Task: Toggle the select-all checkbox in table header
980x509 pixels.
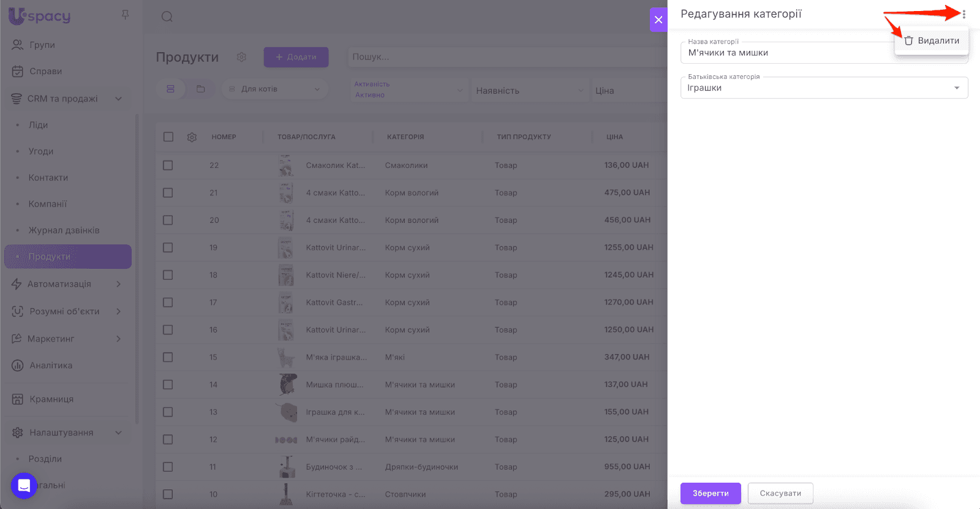Action: 168,137
